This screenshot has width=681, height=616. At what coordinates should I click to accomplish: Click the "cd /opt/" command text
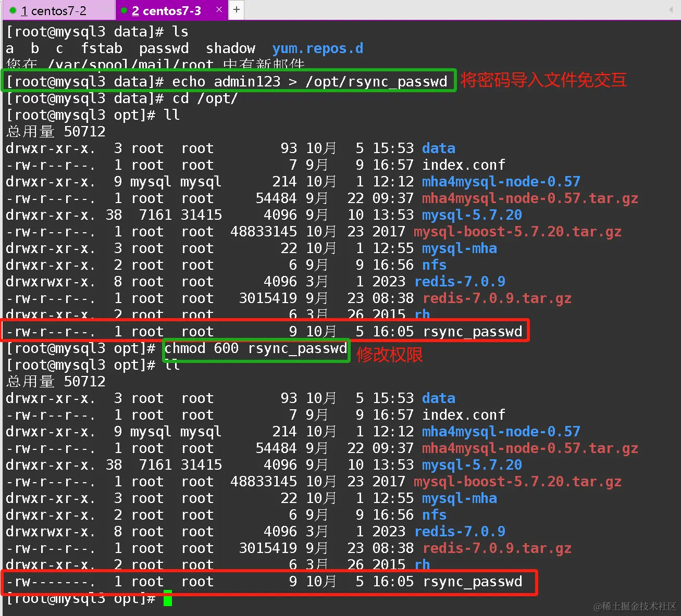(205, 98)
